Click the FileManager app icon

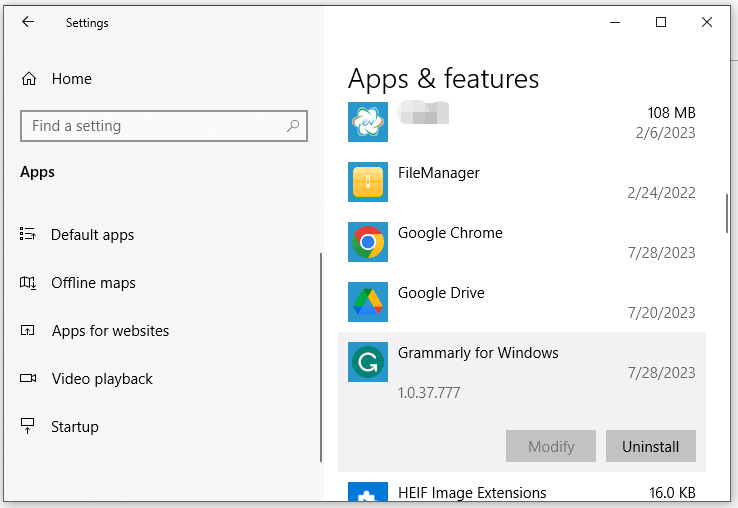tap(368, 182)
